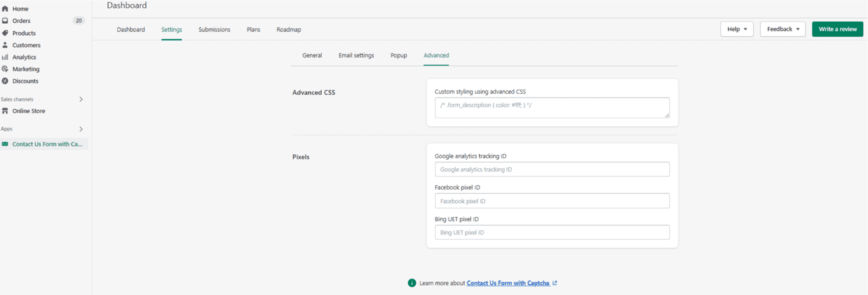The width and height of the screenshot is (868, 295).
Task: Open the Help dropdown
Action: [736, 29]
